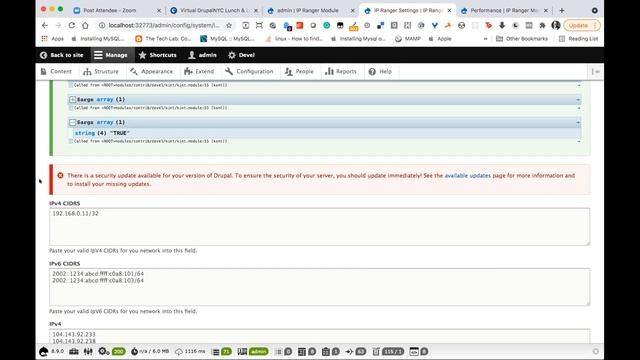This screenshot has height=360, width=640.
Task: Reload the current page
Action: point(71,25)
